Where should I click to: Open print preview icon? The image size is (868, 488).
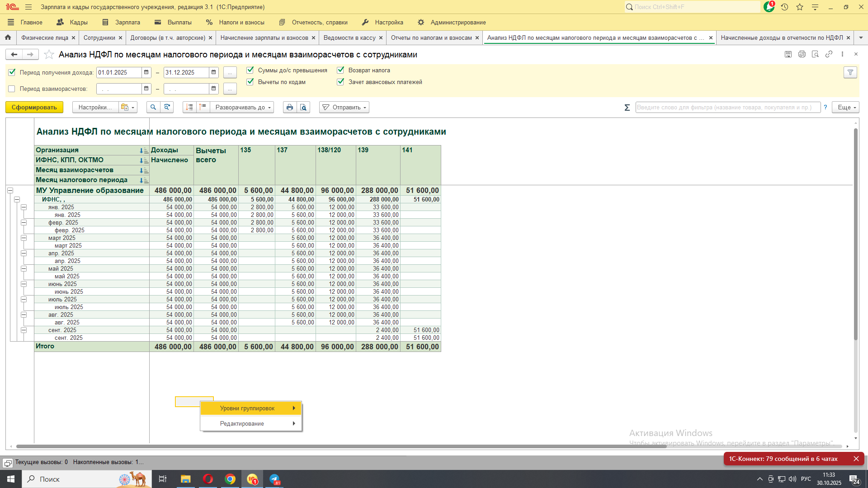[303, 108]
